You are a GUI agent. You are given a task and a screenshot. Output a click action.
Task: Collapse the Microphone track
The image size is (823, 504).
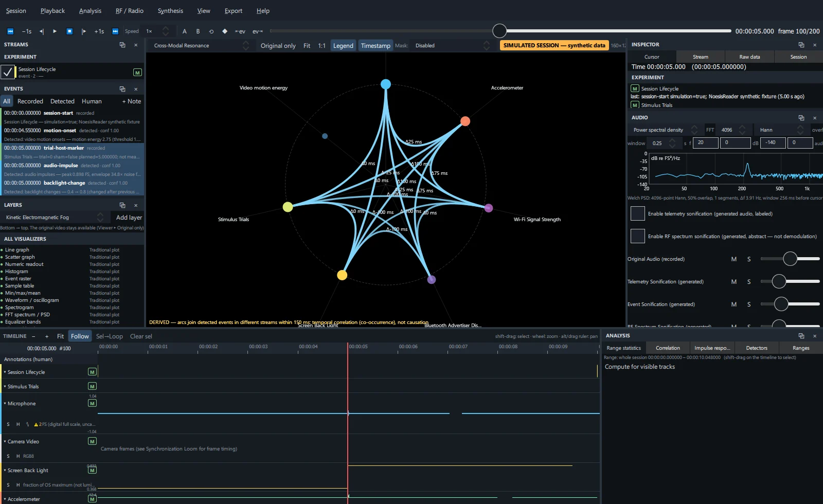(x=5, y=404)
